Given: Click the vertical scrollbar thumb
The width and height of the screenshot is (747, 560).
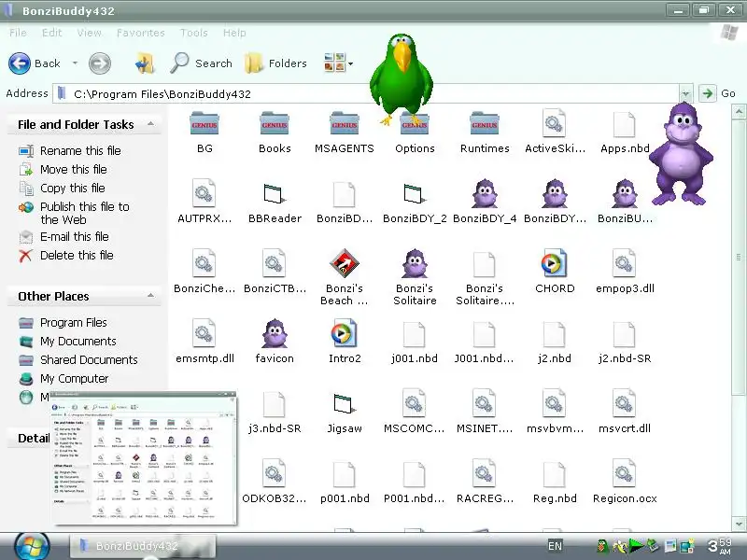Looking at the screenshot, I should (x=739, y=258).
